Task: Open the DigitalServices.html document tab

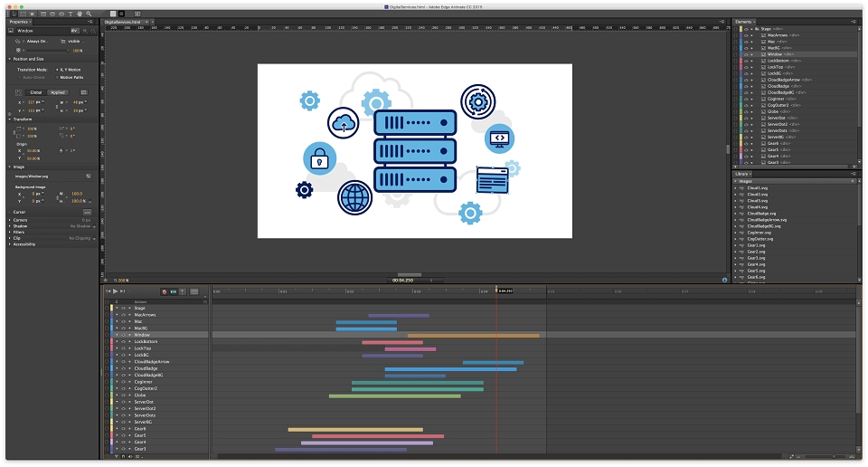Action: click(x=122, y=22)
